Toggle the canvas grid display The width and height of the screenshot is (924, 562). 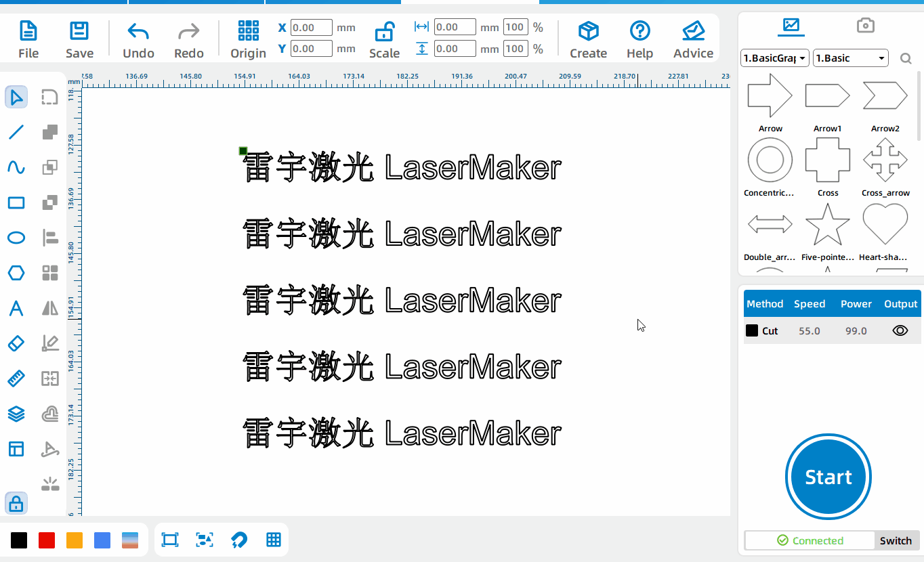tap(274, 540)
